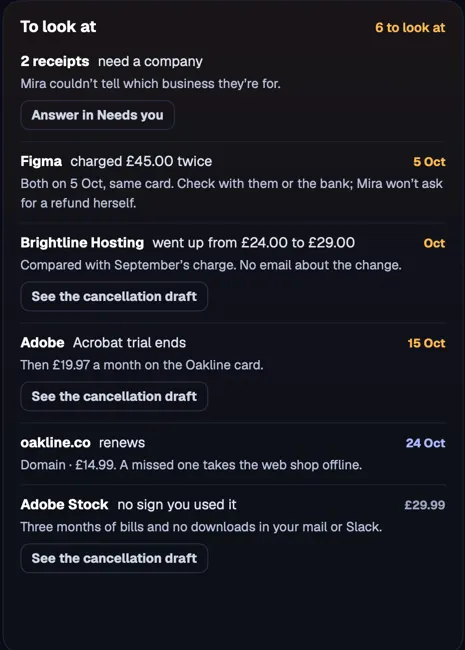Click the domain £14.99 description line

click(191, 465)
